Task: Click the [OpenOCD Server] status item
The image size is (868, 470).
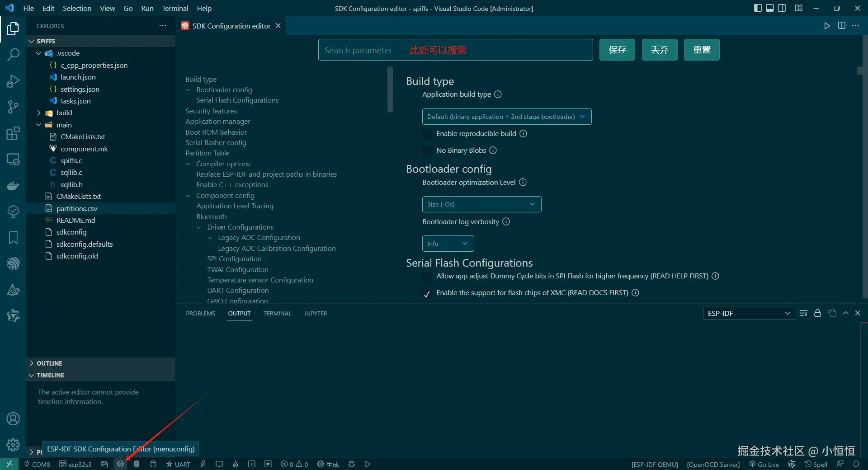Action: click(713, 464)
